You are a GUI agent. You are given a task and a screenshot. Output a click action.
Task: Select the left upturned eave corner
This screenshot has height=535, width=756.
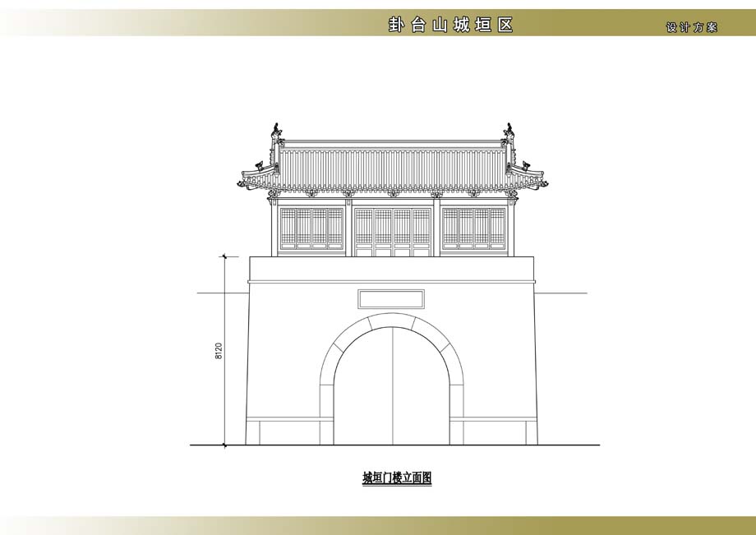click(x=247, y=183)
